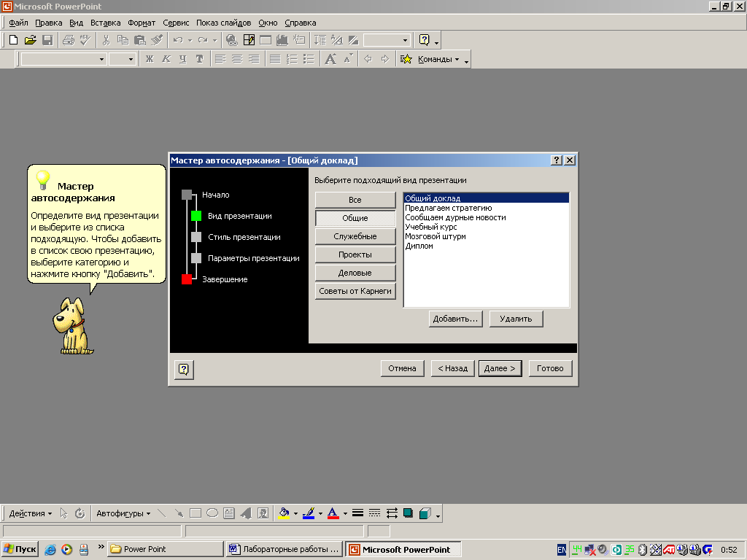Click the 3-D effects cube icon

click(425, 513)
